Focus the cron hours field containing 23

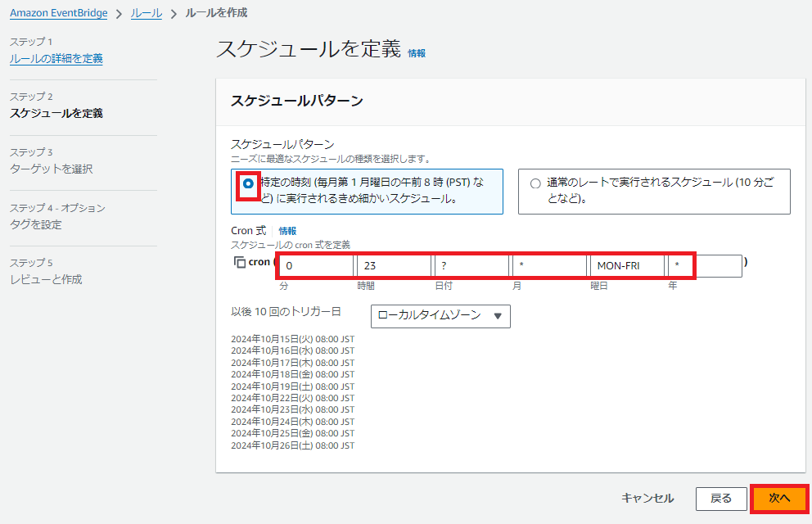(394, 265)
